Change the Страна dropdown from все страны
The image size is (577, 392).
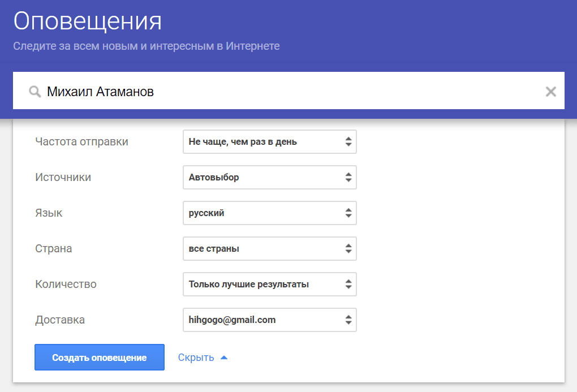[x=270, y=249]
